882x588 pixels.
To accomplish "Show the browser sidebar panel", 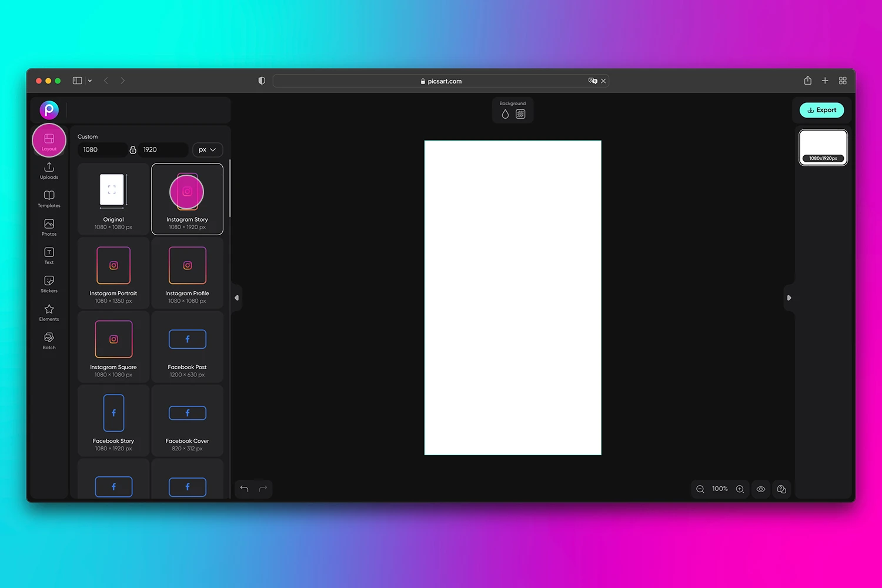I will coord(77,81).
